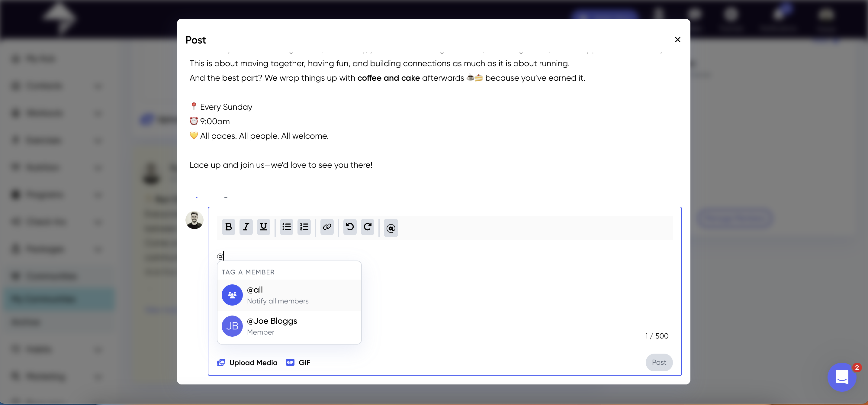The image size is (868, 405).
Task: Click the @ mention toolbar button
Action: point(391,228)
